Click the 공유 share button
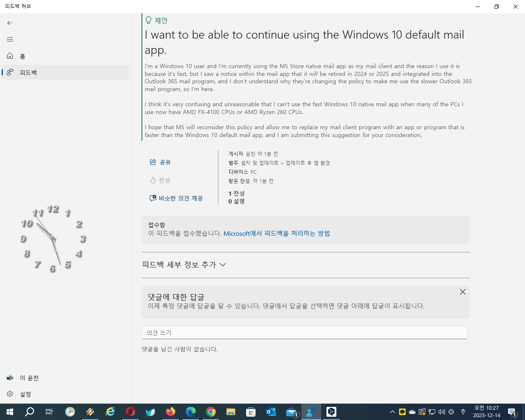This screenshot has width=525, height=420. pyautogui.click(x=160, y=162)
